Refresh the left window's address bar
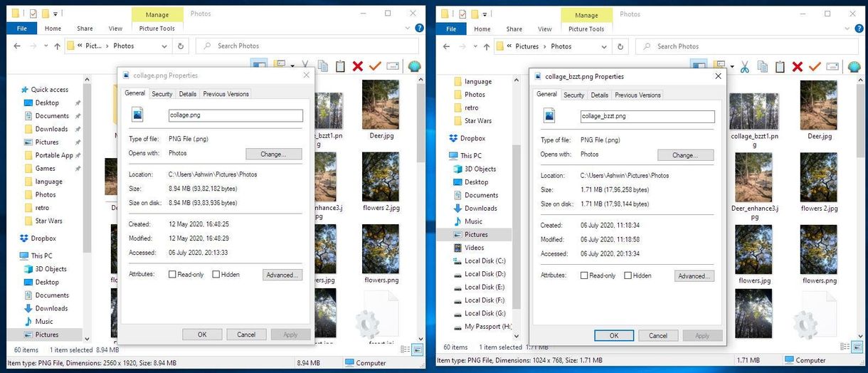Image resolution: width=868 pixels, height=373 pixels. pyautogui.click(x=181, y=46)
